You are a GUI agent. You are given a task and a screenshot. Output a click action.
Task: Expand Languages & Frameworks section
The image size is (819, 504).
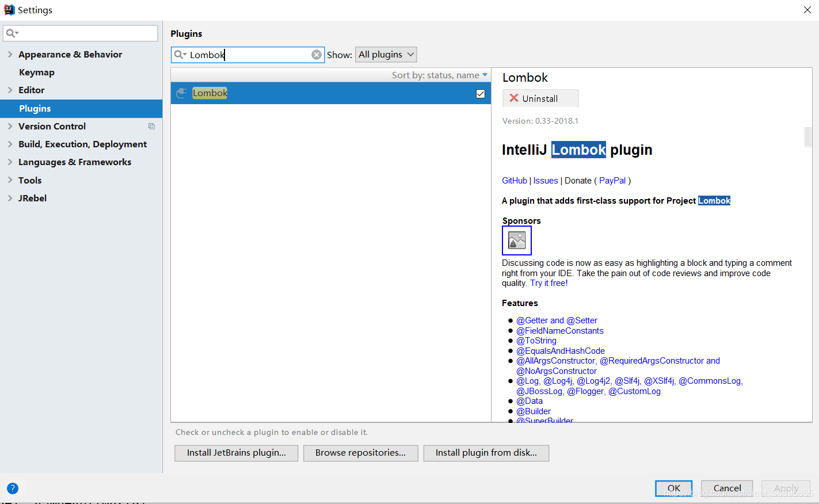pos(10,162)
